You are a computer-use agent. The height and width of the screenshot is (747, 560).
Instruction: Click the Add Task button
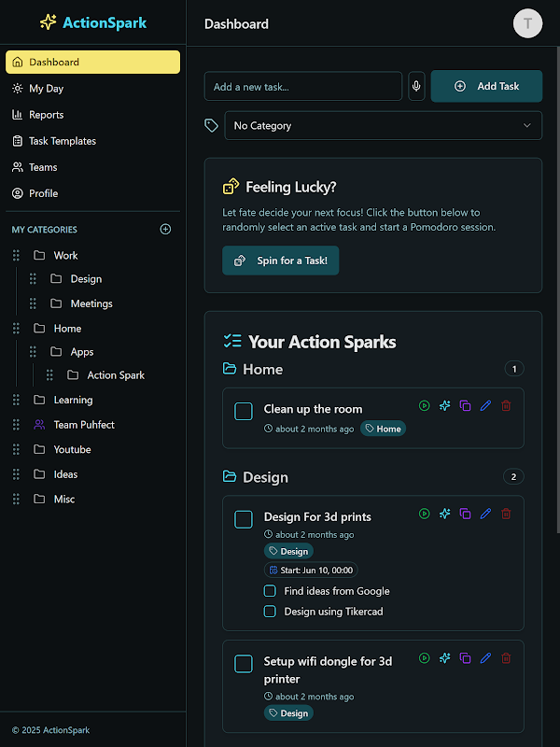click(486, 86)
